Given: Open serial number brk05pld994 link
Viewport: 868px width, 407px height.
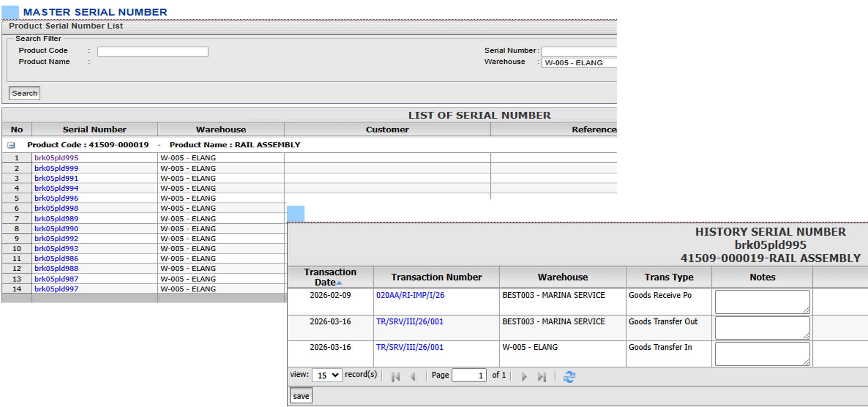Looking at the screenshot, I should point(56,188).
